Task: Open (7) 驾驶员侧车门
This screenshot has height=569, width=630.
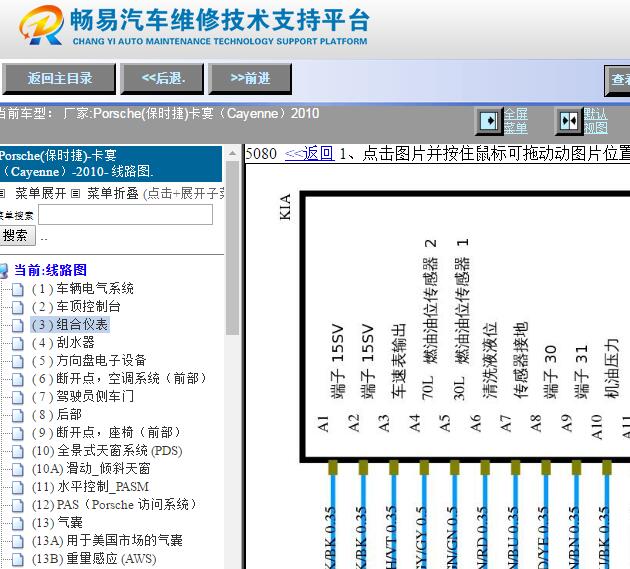Action: tap(83, 397)
